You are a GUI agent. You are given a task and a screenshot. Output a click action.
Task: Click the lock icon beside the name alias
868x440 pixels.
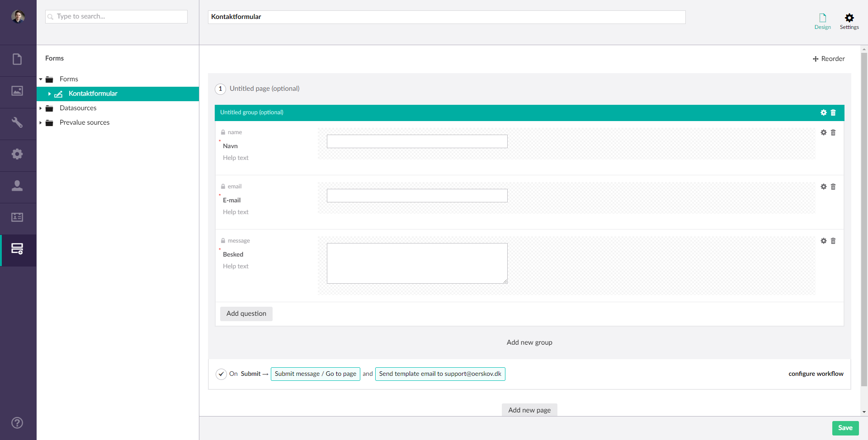pyautogui.click(x=222, y=132)
